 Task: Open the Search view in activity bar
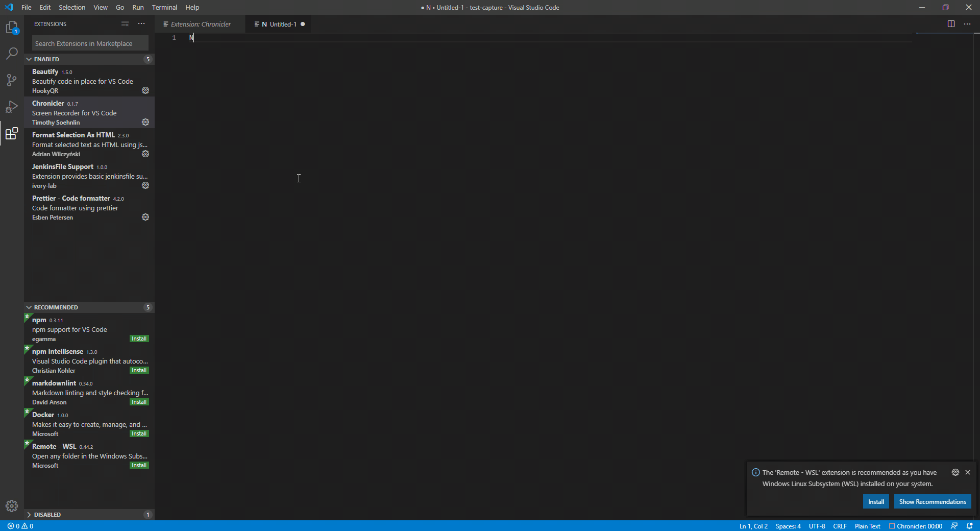click(x=12, y=54)
